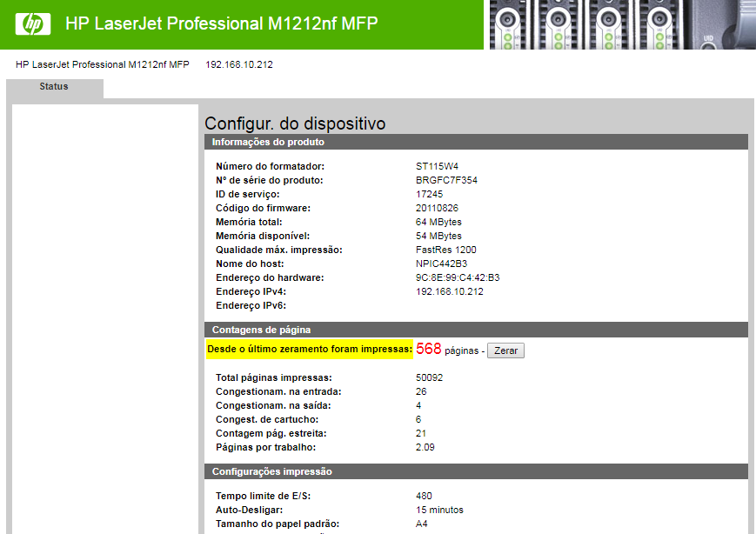Image resolution: width=756 pixels, height=534 pixels.
Task: Select the hardware address 9C:8E:99:C4:42:B3
Action: click(x=458, y=278)
